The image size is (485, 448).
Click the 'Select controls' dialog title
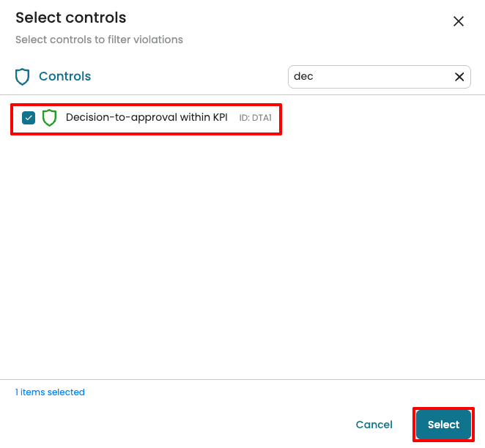point(70,18)
